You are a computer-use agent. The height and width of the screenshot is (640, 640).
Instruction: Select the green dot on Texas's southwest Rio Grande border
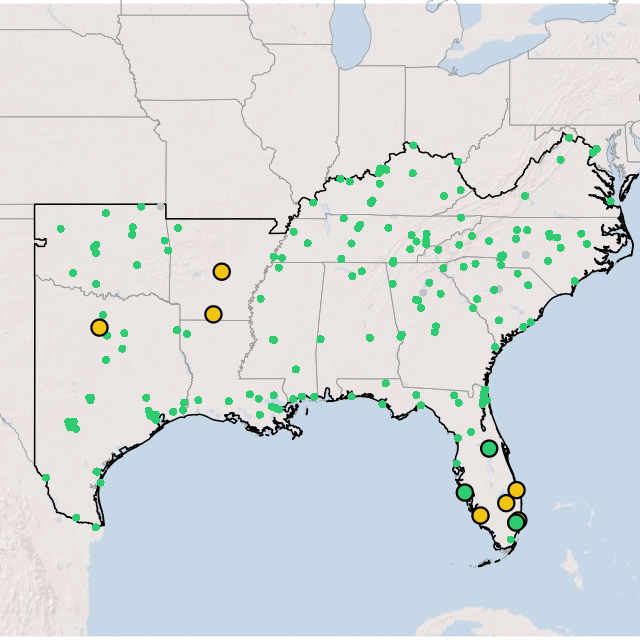[46, 478]
